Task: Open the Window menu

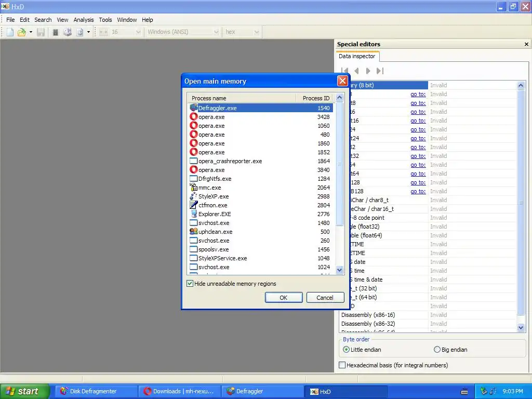Action: click(x=127, y=20)
